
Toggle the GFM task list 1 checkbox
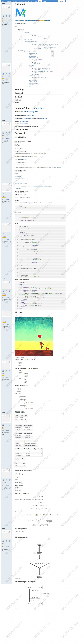(20, 396)
